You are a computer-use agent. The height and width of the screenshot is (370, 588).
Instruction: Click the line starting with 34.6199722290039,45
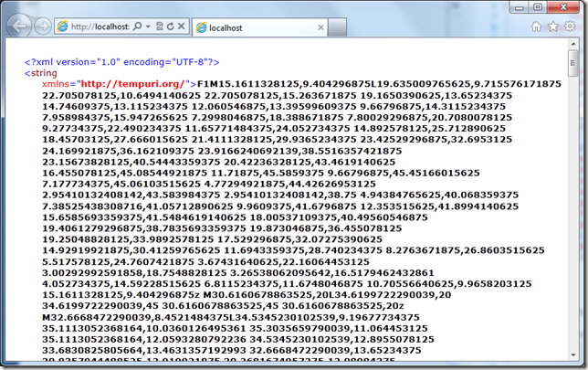tap(223, 306)
